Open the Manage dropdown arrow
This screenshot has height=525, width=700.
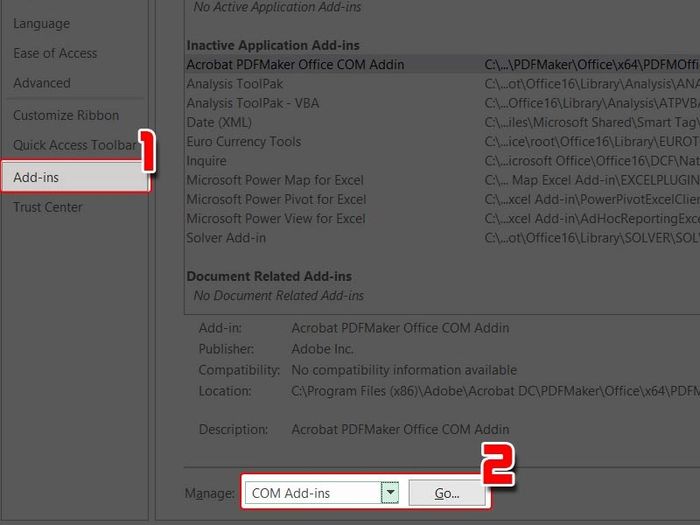[390, 493]
